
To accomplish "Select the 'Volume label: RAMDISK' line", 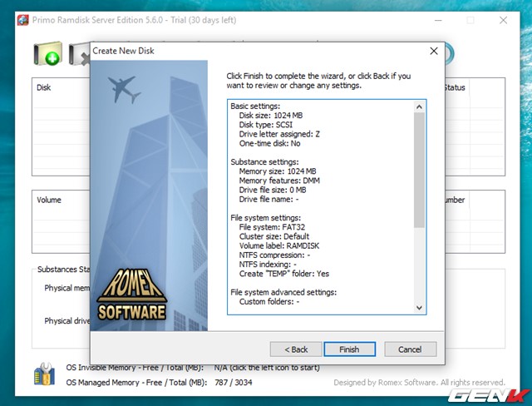I will (x=279, y=245).
